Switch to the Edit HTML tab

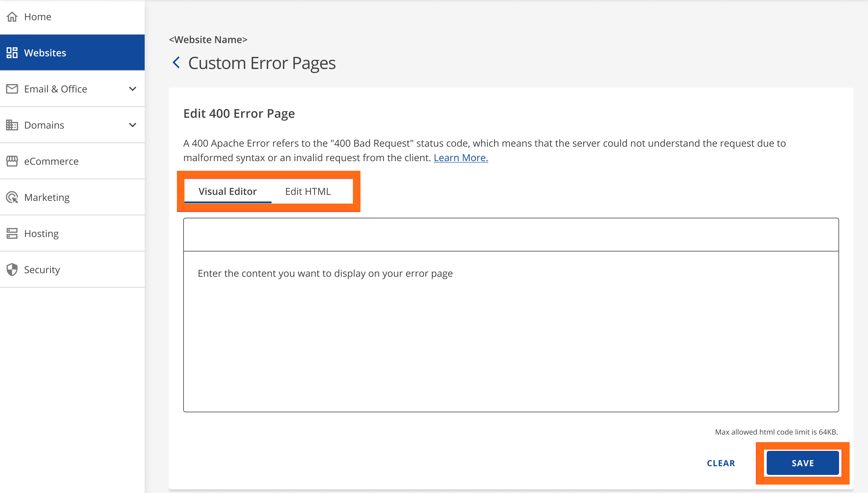[308, 191]
